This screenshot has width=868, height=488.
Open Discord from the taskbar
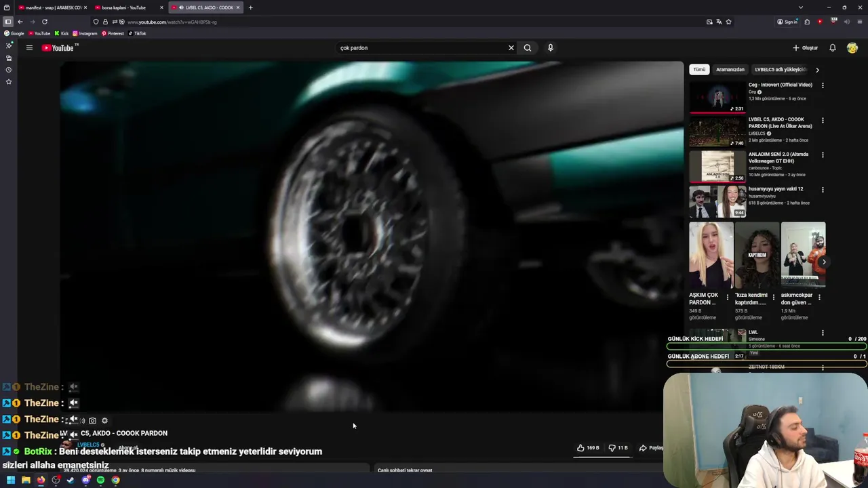[x=85, y=480]
